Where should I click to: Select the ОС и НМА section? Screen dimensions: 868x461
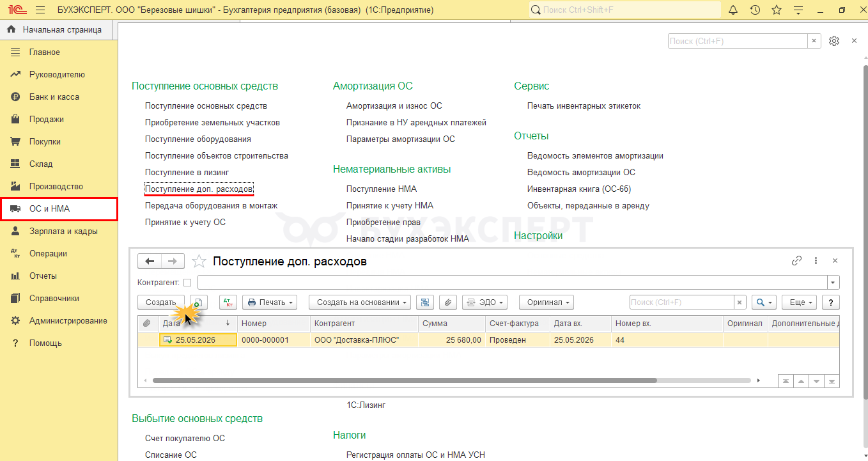click(x=59, y=209)
